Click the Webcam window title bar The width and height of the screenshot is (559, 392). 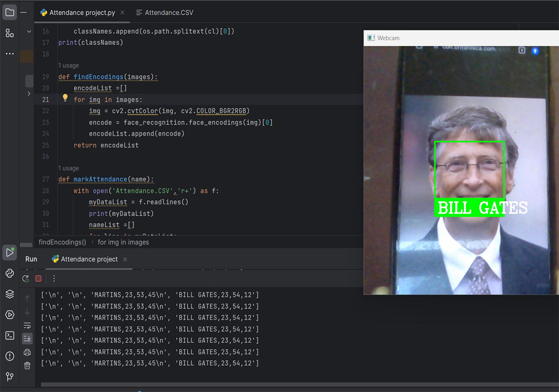click(x=462, y=38)
